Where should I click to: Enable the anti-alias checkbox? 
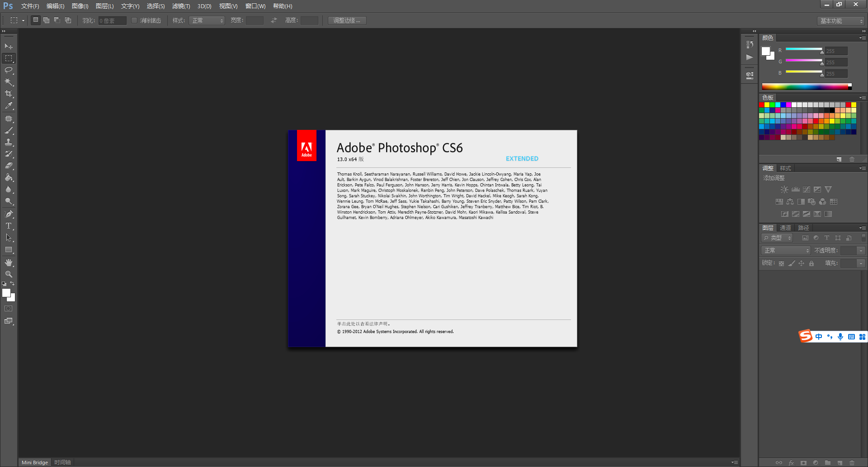coord(134,20)
